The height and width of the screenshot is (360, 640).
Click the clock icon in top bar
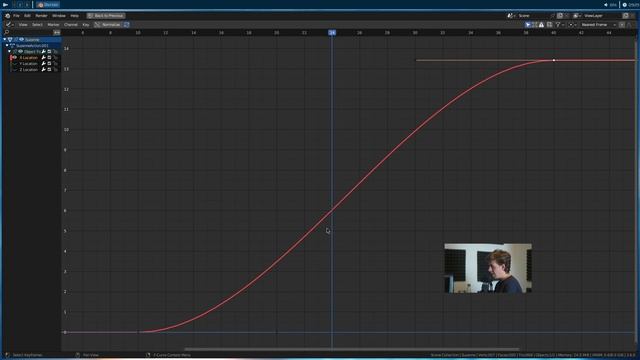coord(624,4)
